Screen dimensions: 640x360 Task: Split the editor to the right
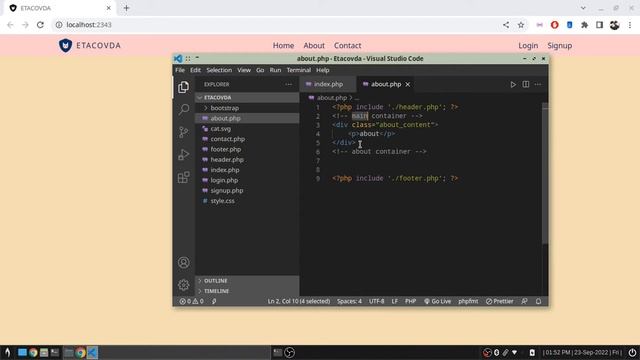point(526,84)
